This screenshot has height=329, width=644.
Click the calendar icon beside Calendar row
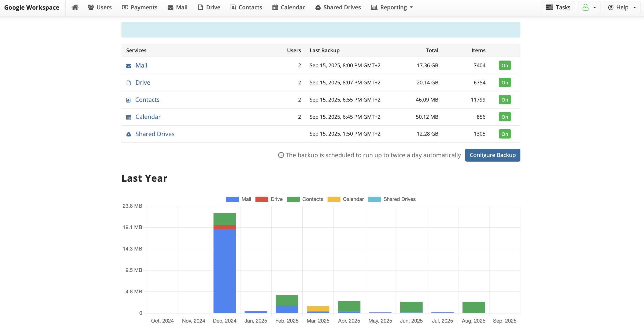(129, 117)
